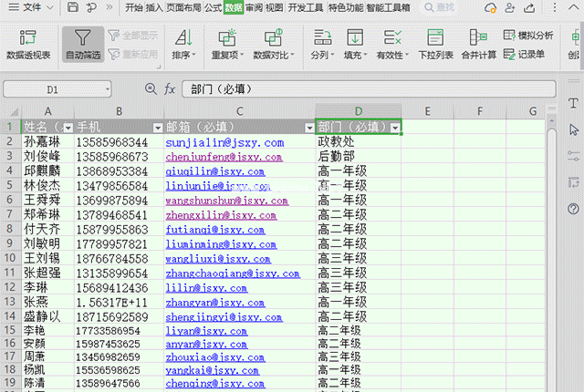
Task: Open the 填充 fill tool
Action: [355, 45]
